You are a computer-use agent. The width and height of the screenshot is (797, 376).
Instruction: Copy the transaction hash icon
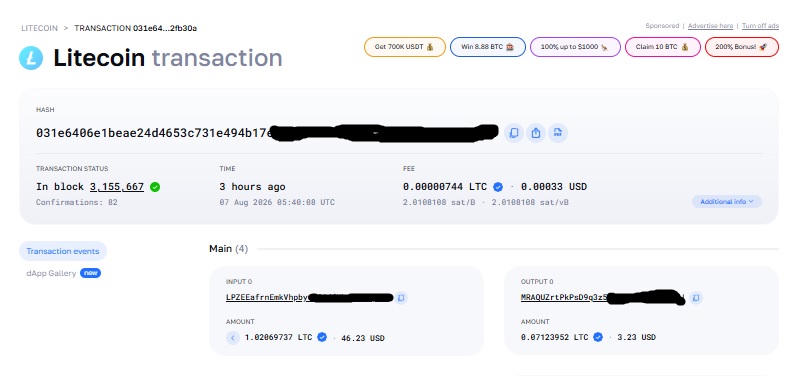514,133
